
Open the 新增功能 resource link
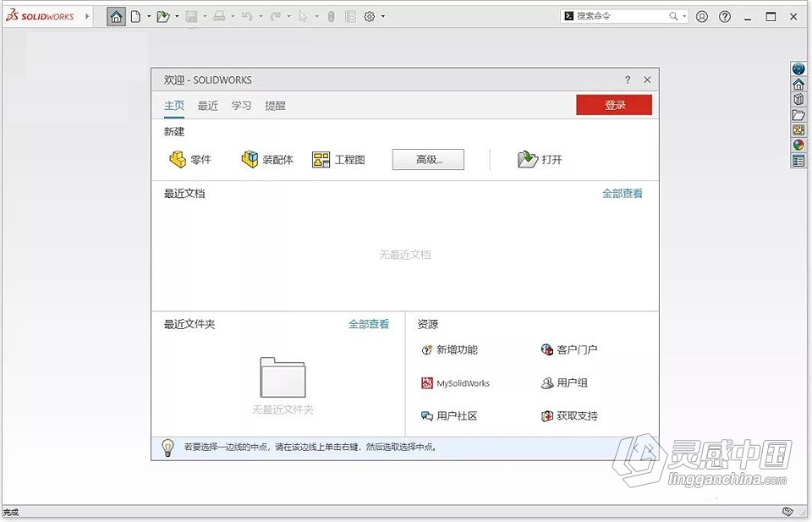(449, 350)
